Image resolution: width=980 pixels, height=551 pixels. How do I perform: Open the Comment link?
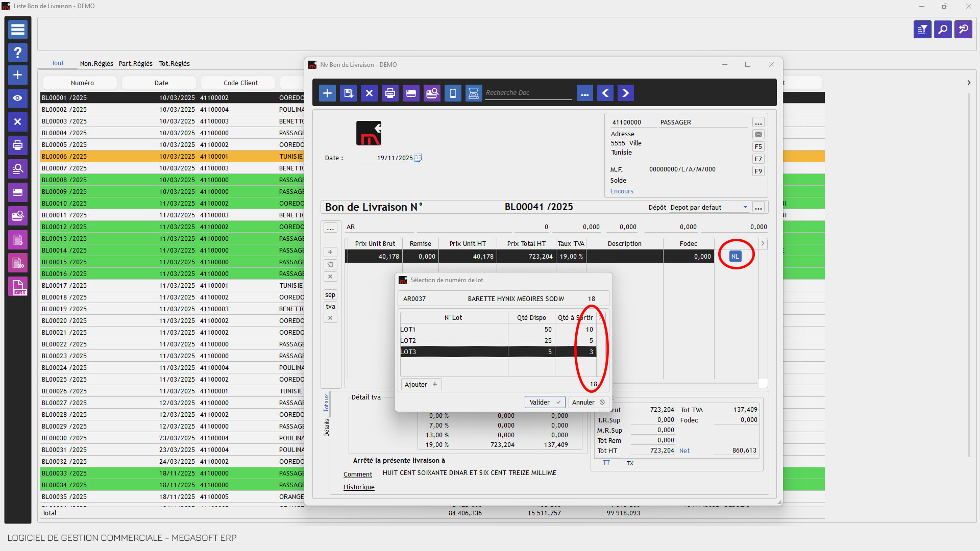click(358, 474)
